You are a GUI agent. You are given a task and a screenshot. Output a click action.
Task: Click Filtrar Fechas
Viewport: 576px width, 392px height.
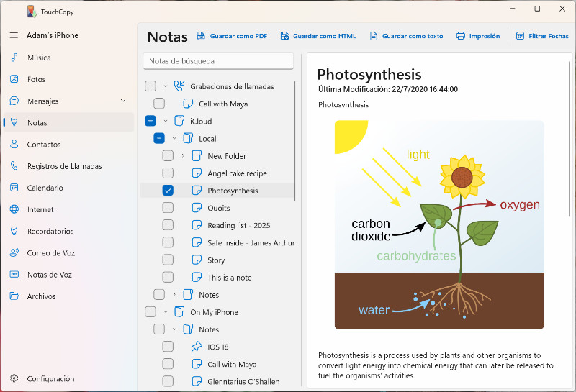[542, 36]
